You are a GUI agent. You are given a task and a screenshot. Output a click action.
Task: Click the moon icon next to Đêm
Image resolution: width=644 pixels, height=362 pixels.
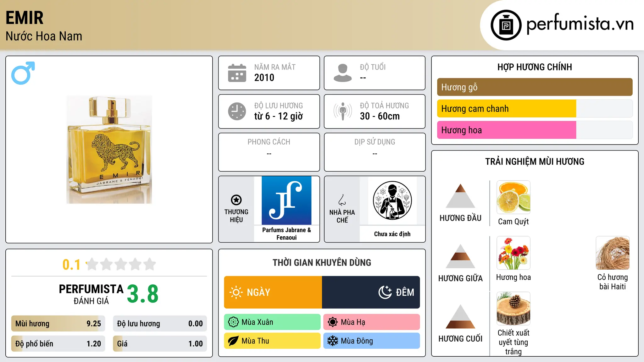pos(385,292)
